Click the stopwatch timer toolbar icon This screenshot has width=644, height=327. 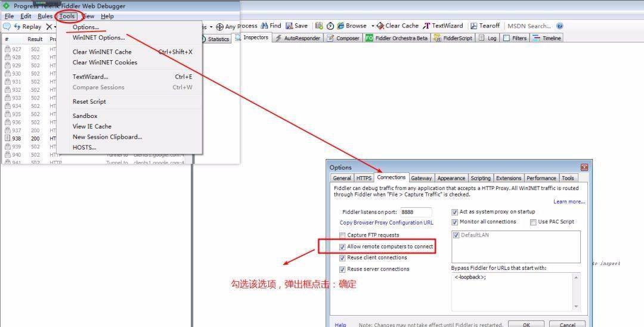click(330, 26)
